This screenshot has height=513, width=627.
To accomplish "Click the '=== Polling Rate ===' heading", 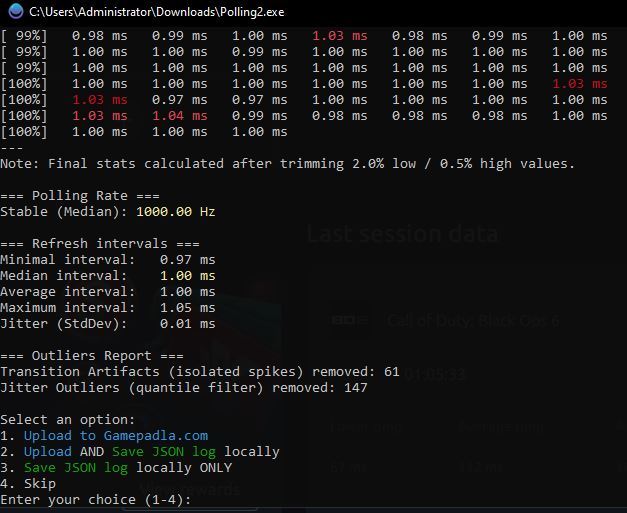I will tap(80, 196).
